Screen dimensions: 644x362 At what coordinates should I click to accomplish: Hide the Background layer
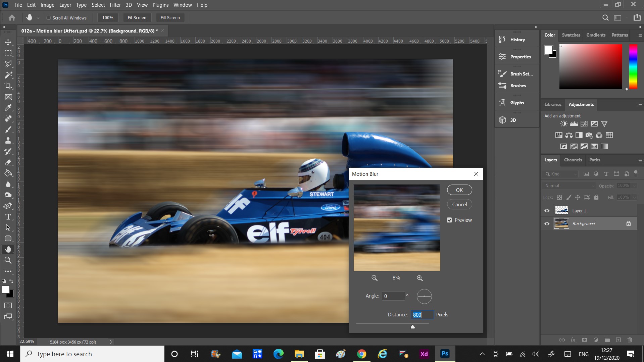point(547,223)
